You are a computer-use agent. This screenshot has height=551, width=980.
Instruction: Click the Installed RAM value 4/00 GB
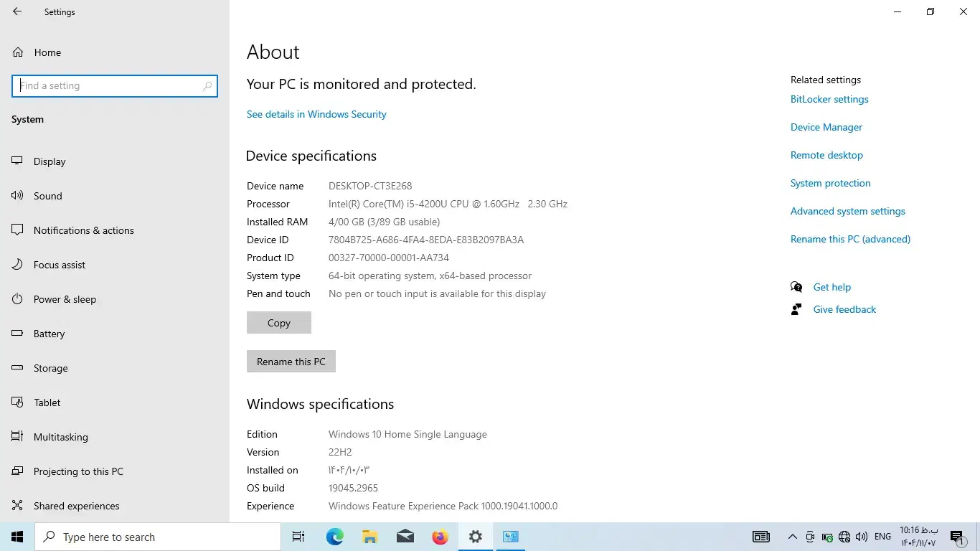384,222
